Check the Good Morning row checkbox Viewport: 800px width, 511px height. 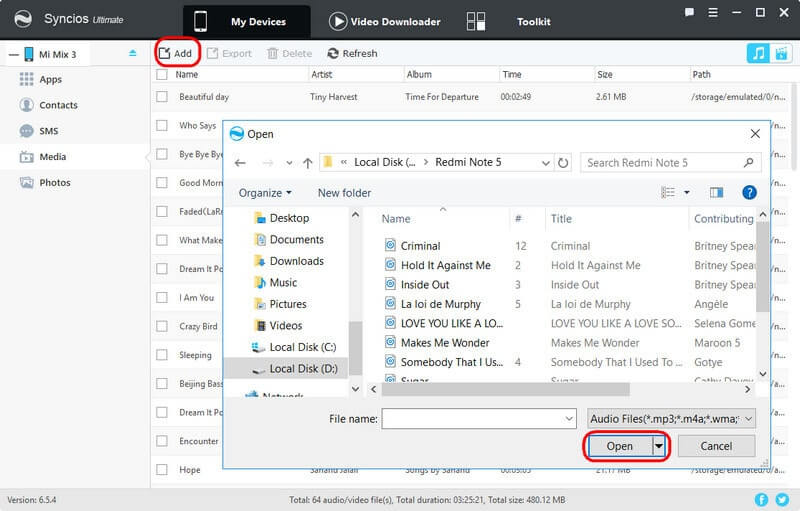(x=162, y=182)
